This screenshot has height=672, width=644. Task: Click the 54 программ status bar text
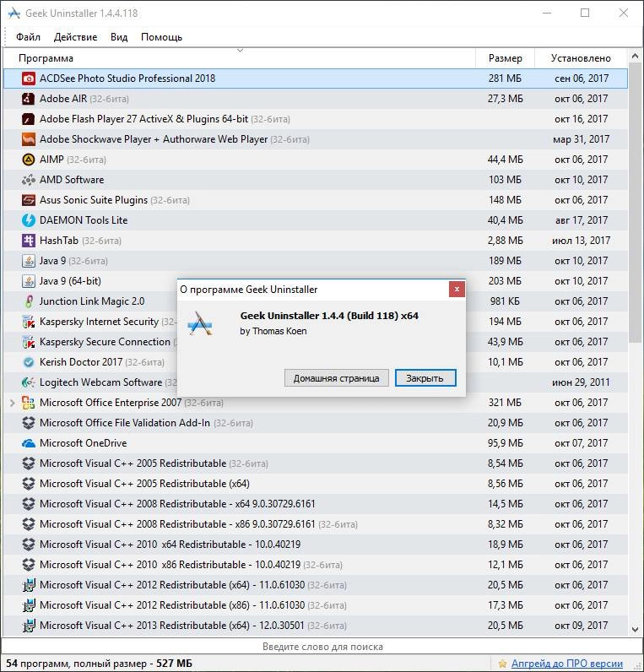pyautogui.click(x=99, y=664)
